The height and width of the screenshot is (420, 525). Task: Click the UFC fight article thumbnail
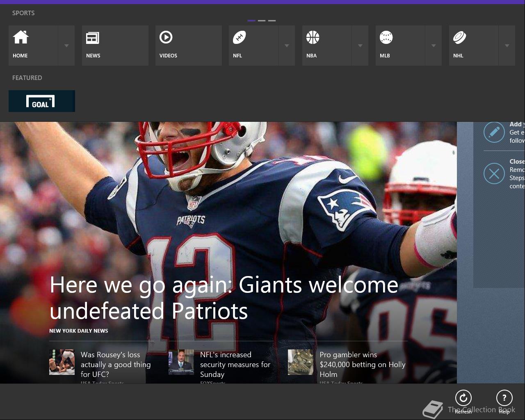(x=62, y=362)
